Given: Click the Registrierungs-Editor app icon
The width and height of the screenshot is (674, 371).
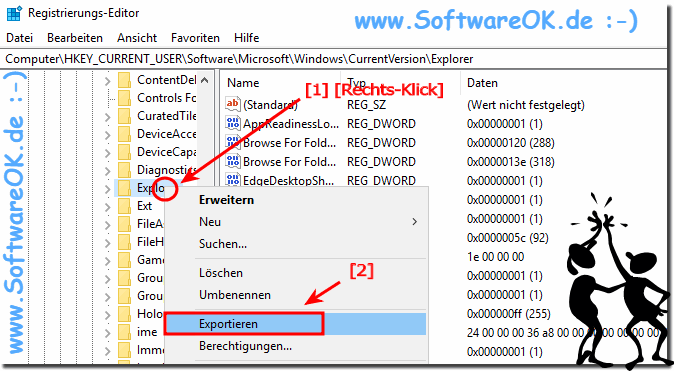Looking at the screenshot, I should click(x=14, y=13).
